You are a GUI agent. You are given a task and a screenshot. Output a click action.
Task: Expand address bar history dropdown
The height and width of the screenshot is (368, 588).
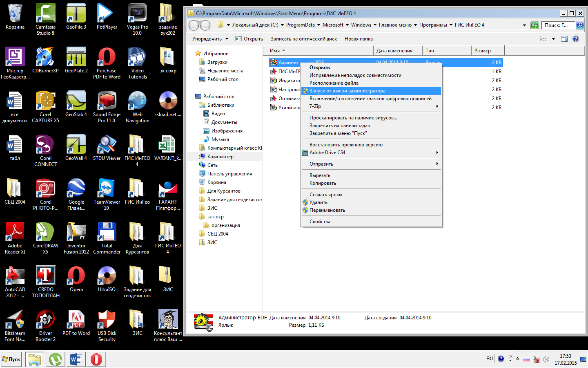[x=524, y=25]
